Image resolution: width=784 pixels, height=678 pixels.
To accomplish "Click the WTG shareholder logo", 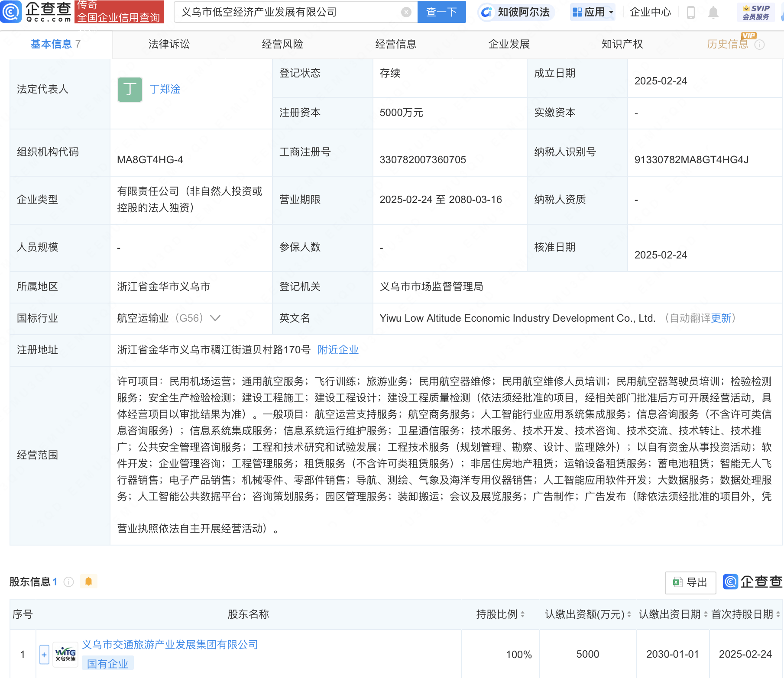I will [x=65, y=655].
